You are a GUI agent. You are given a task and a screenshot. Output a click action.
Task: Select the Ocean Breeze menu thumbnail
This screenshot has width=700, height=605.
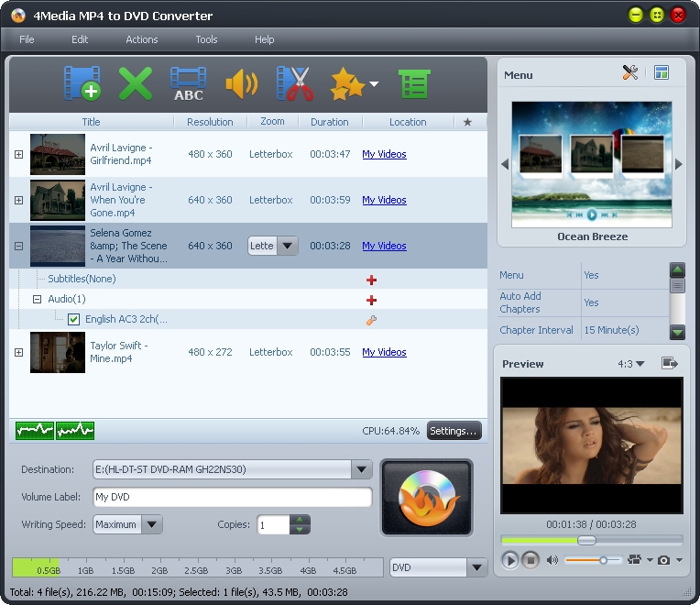(x=592, y=164)
